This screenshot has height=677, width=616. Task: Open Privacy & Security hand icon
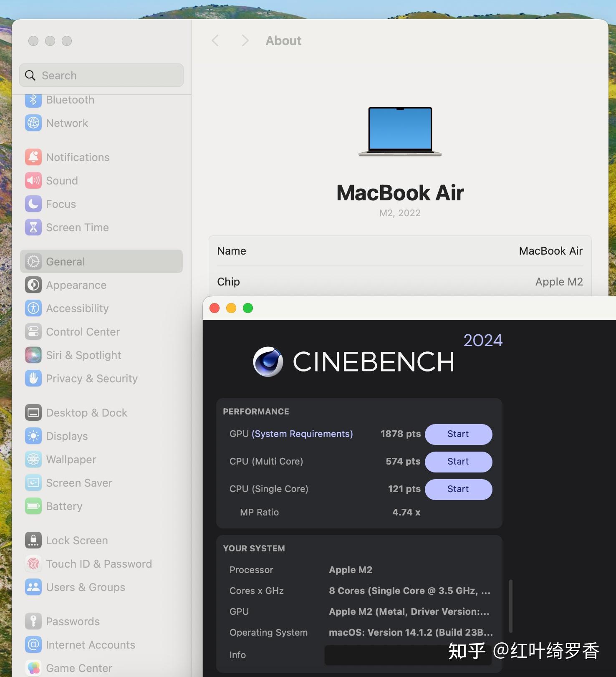33,379
